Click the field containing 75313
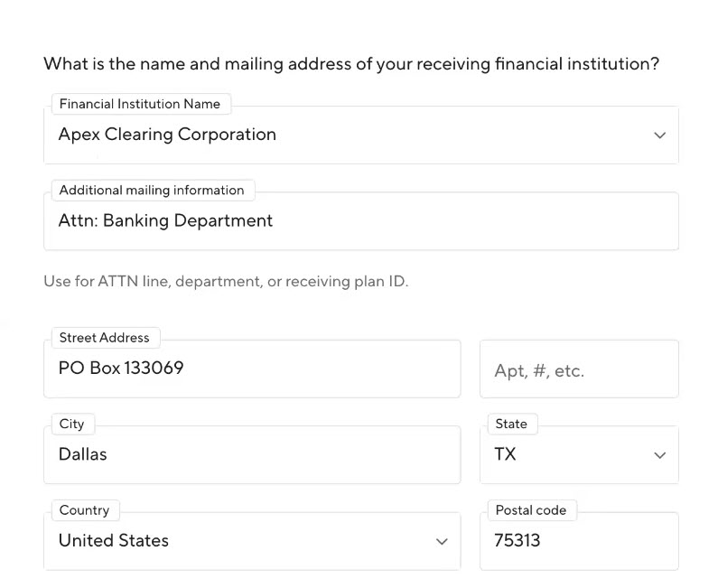The width and height of the screenshot is (718, 588). [x=579, y=542]
